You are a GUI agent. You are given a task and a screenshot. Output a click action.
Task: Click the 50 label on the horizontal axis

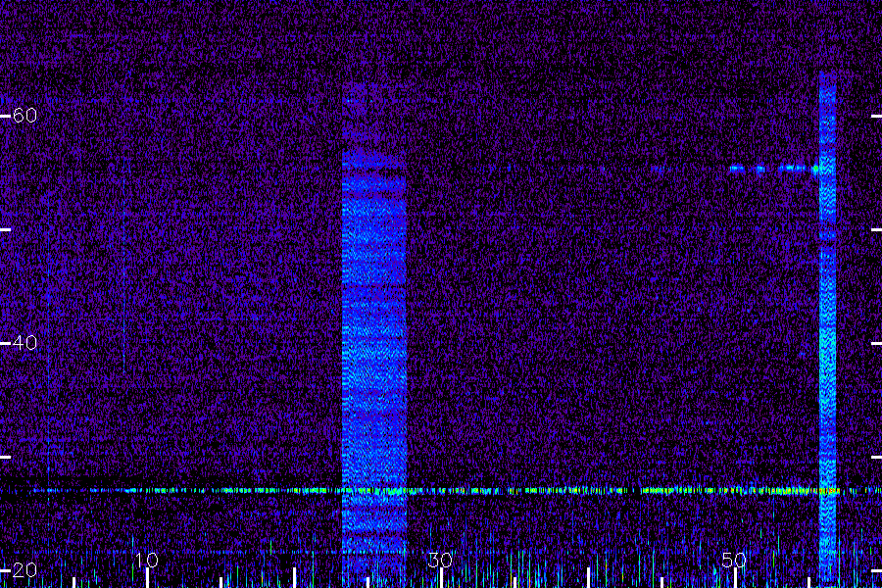734,561
